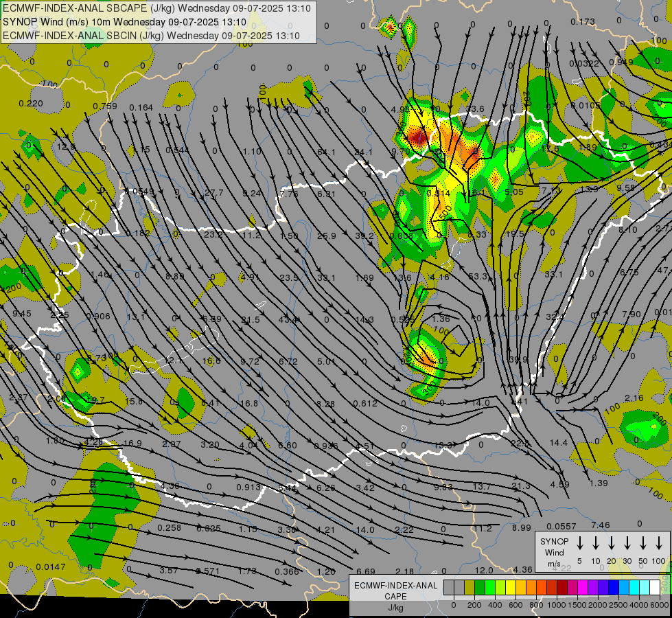
Task: Pick the pure yellow CAPE legend swatch
Action: coord(511,588)
